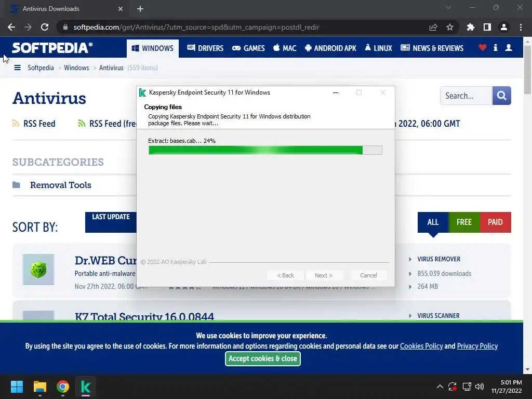Click the disabled Next button

coord(324,275)
